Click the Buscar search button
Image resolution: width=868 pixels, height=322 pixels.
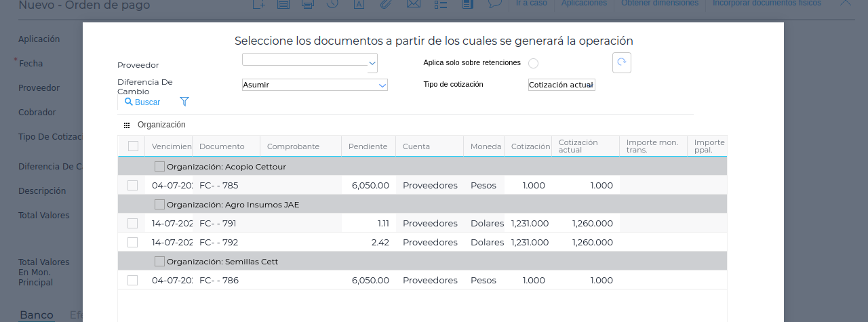(x=142, y=102)
